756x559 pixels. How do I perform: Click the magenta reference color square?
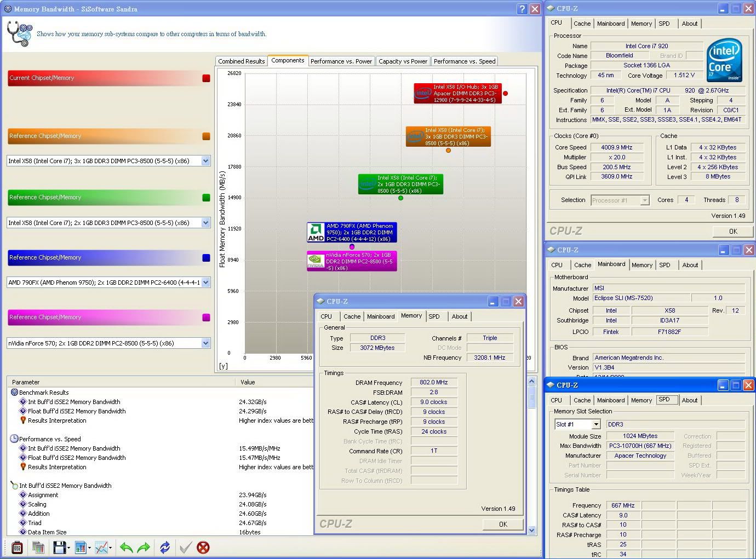(206, 318)
